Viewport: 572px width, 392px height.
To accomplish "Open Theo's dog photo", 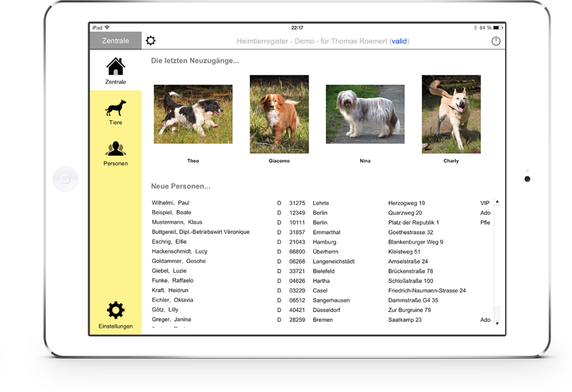I will [x=193, y=114].
